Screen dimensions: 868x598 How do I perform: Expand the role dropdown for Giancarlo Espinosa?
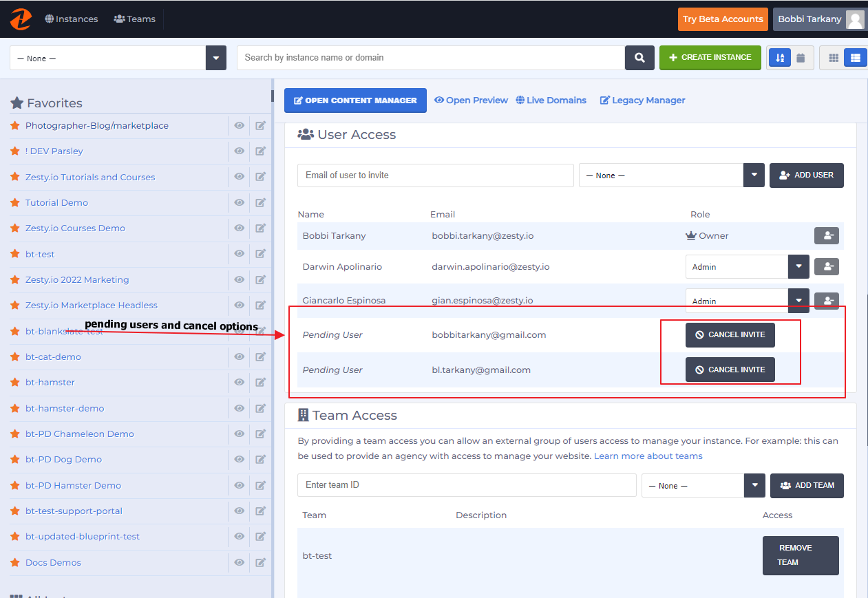(798, 301)
